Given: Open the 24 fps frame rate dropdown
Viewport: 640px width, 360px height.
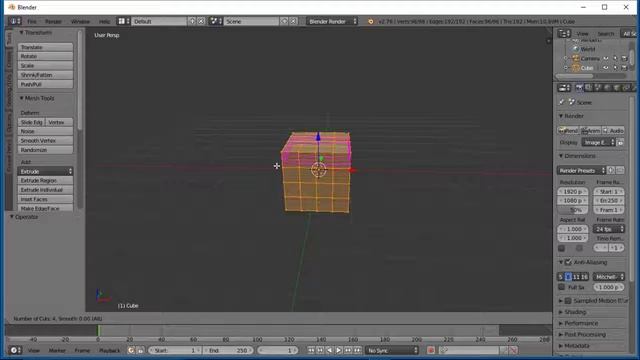Looking at the screenshot, I should tap(609, 229).
